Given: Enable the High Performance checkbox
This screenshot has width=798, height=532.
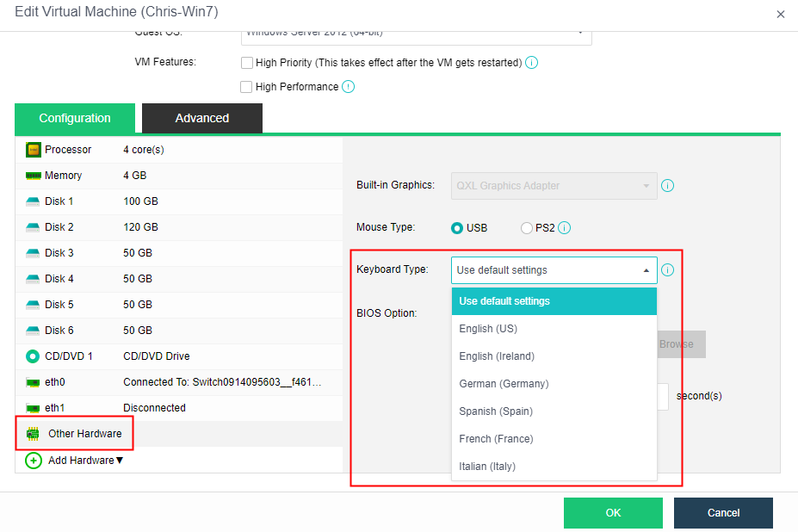Looking at the screenshot, I should tap(247, 86).
